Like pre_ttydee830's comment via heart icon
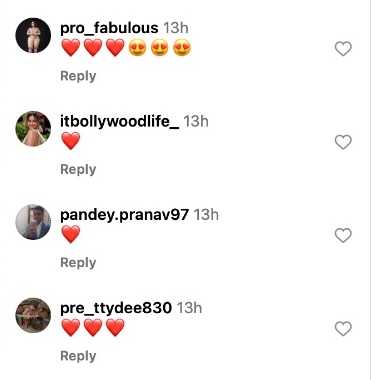 (x=343, y=329)
